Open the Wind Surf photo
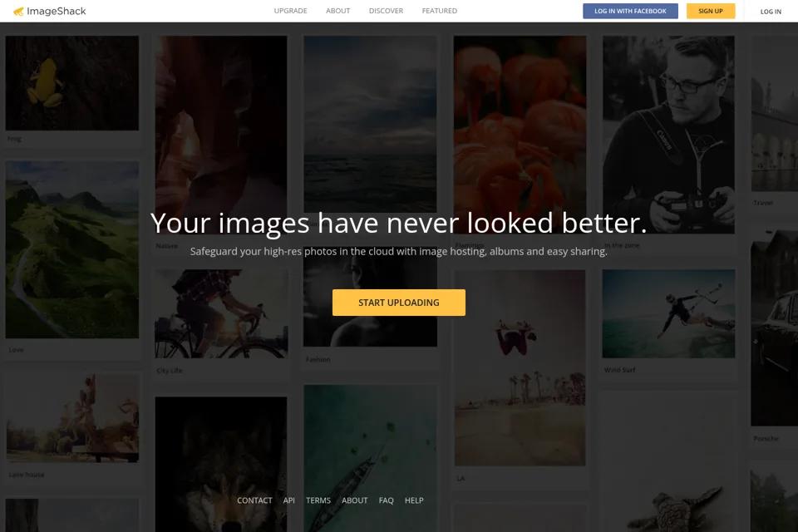This screenshot has height=532, width=798. (x=668, y=313)
